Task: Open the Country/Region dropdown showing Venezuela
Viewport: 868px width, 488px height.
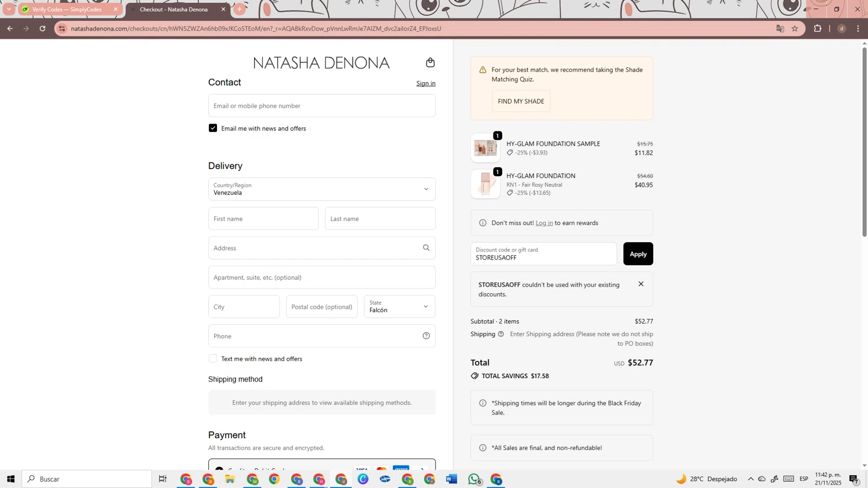Action: [x=322, y=189]
